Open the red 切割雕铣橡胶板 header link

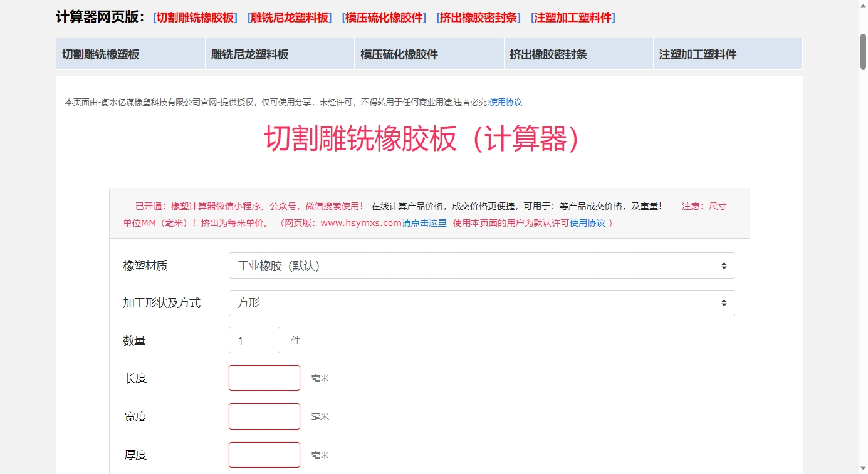pyautogui.click(x=195, y=18)
